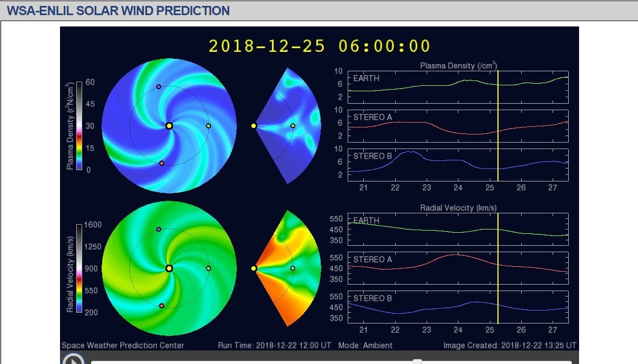This screenshot has width=638, height=364.
Task: Click the EARTH plasma density time-series plot
Action: (458, 87)
